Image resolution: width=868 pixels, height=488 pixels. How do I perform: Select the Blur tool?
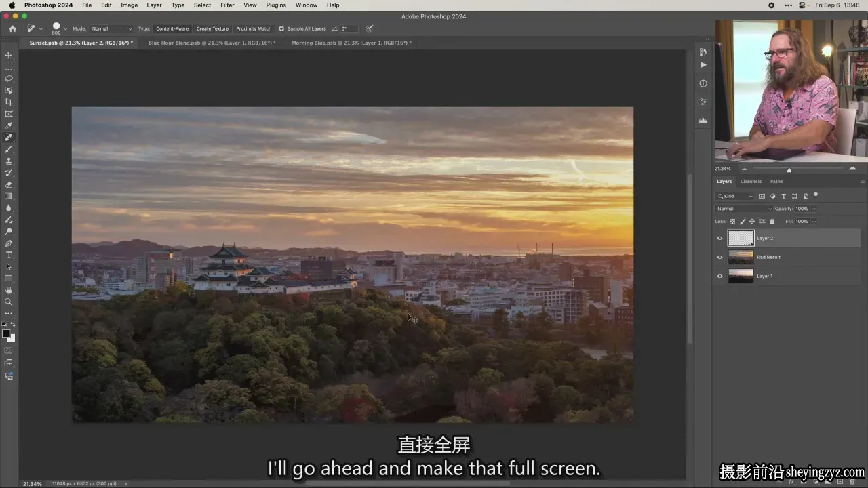[x=9, y=208]
